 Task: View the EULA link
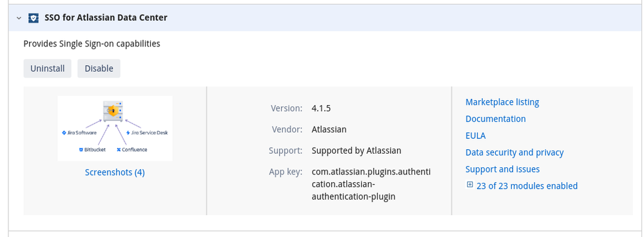[x=475, y=136]
